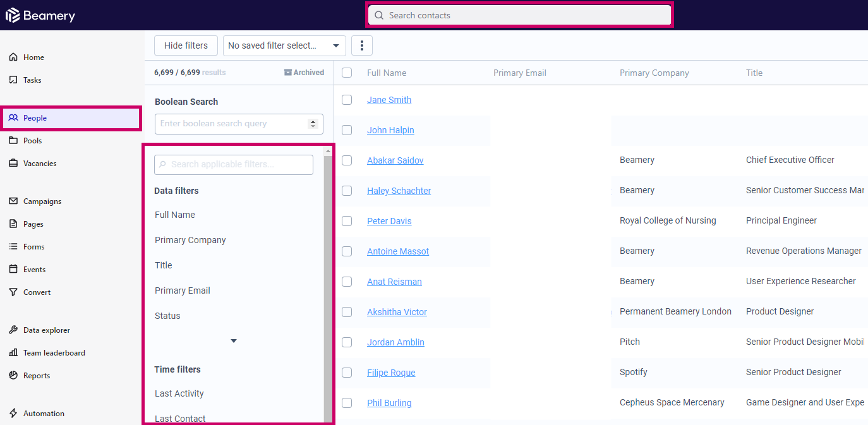Click the Primary Email column header
The width and height of the screenshot is (868, 425).
coord(520,73)
